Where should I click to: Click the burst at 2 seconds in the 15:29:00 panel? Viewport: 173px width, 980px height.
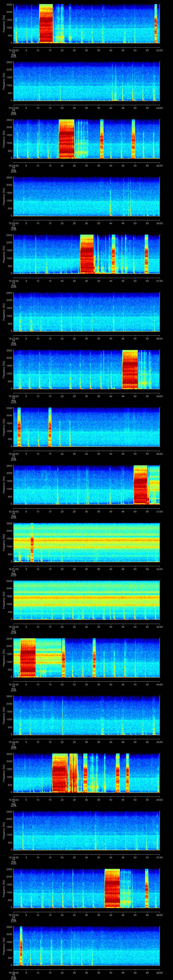coord(19,427)
